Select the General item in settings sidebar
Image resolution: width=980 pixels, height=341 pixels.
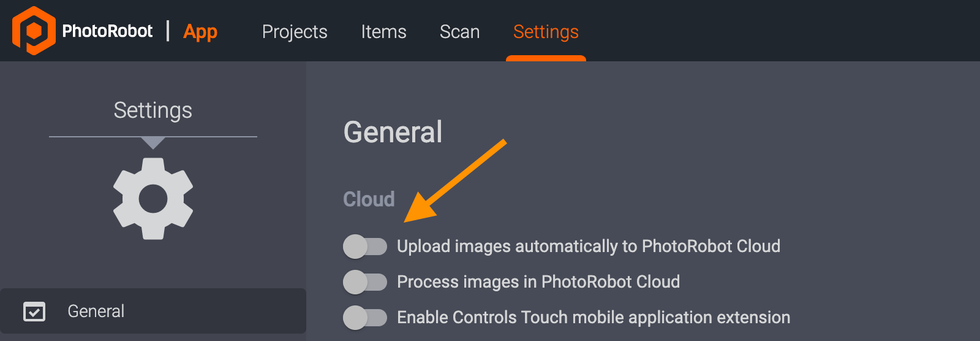(96, 312)
